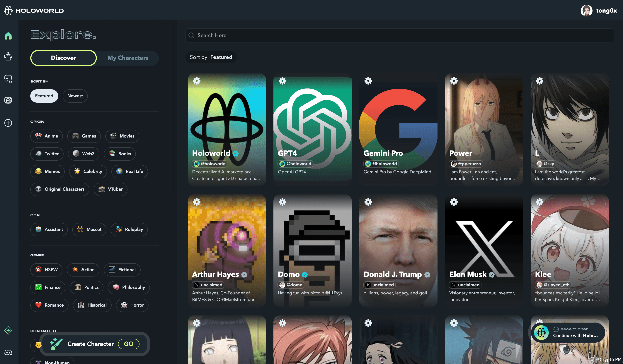Open the chat bubble sidebar icon
623x364 pixels.
click(8, 78)
